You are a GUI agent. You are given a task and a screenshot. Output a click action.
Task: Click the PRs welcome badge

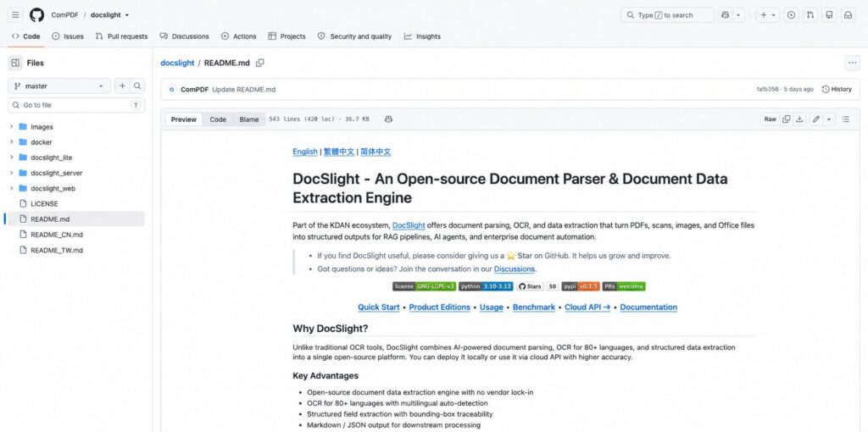[x=624, y=286]
